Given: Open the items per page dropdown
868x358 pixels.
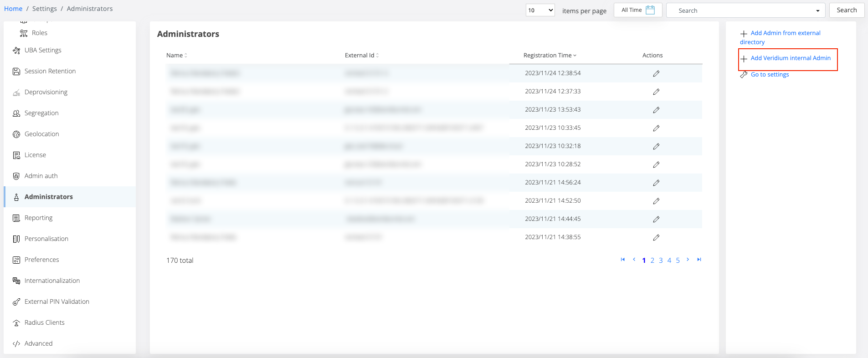Looking at the screenshot, I should point(540,10).
